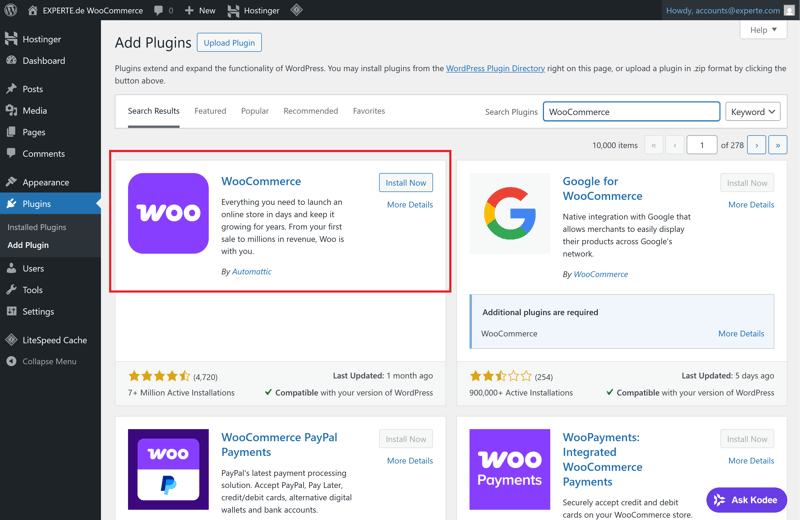Click the Search Plugins input field
Screen dimensions: 800x520
coord(631,112)
